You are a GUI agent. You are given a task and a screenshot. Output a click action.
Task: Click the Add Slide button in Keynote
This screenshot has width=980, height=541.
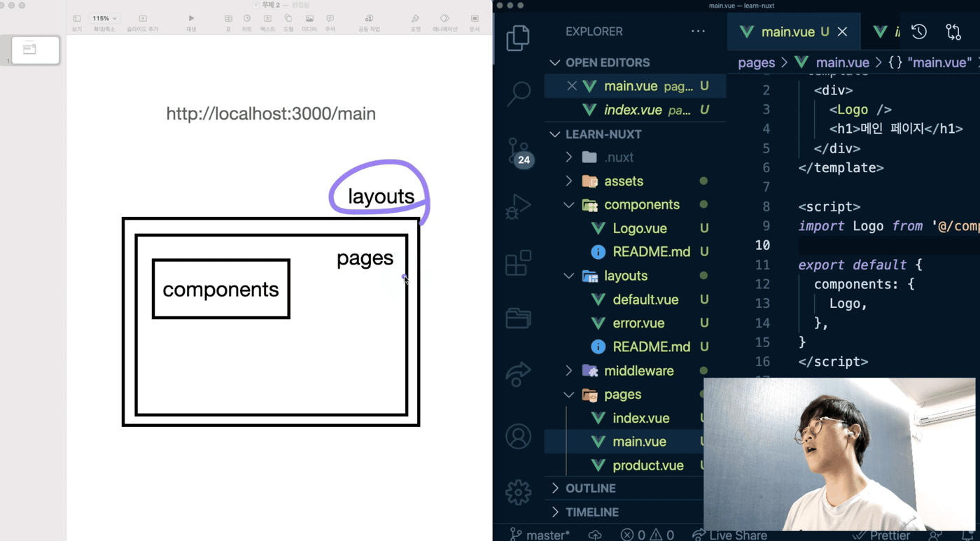[142, 22]
